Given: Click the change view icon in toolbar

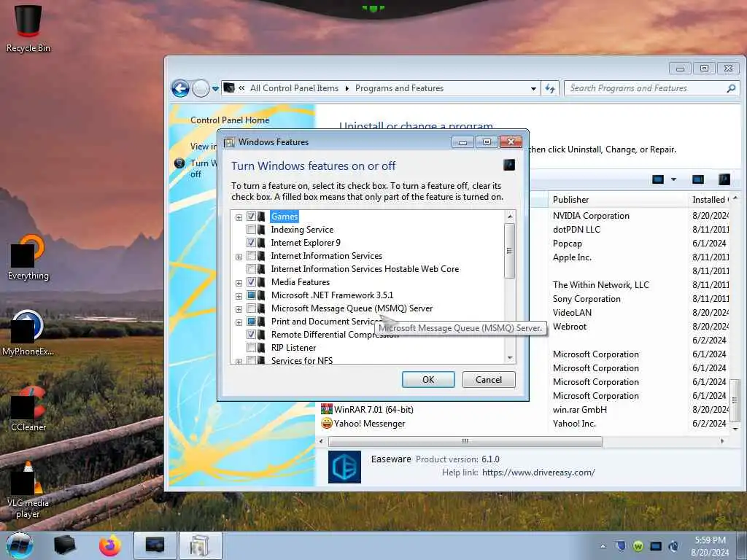Looking at the screenshot, I should coord(658,179).
